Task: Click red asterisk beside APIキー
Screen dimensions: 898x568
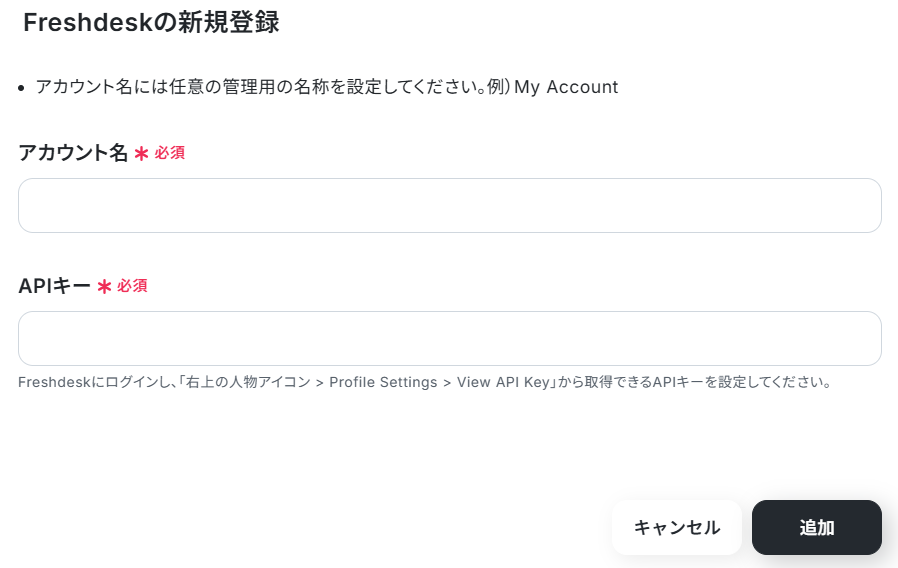Action: pyautogui.click(x=104, y=286)
